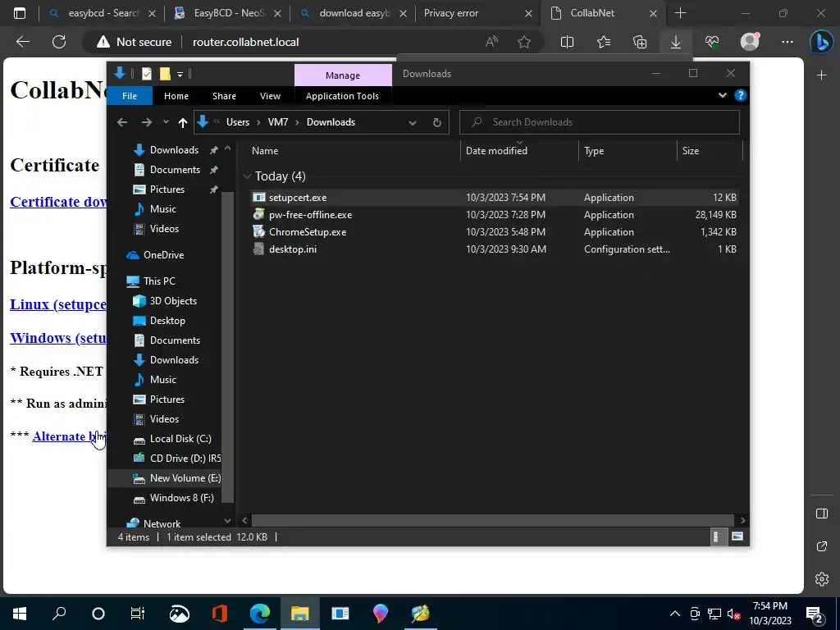Open Edge Browser essentials heart icon
The width and height of the screenshot is (840, 630).
(x=712, y=42)
